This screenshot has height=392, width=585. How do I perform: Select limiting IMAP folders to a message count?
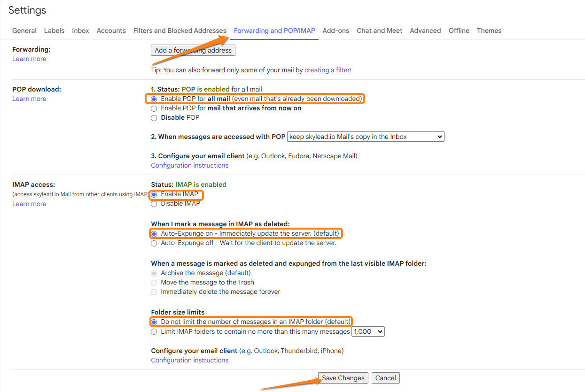click(x=154, y=331)
